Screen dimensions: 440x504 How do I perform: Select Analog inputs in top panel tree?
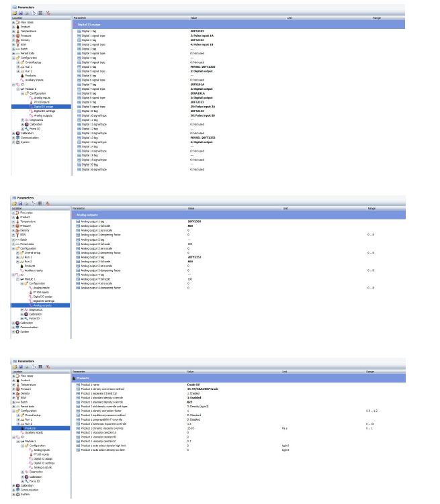coord(42,98)
